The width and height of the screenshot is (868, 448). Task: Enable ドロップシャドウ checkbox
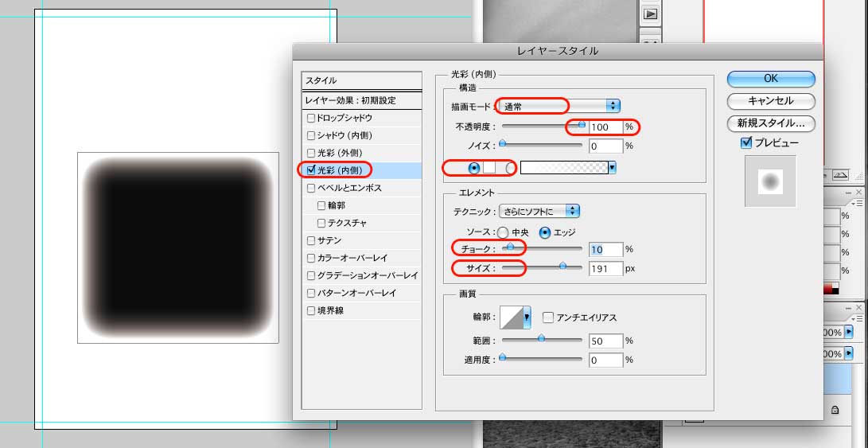pyautogui.click(x=312, y=118)
